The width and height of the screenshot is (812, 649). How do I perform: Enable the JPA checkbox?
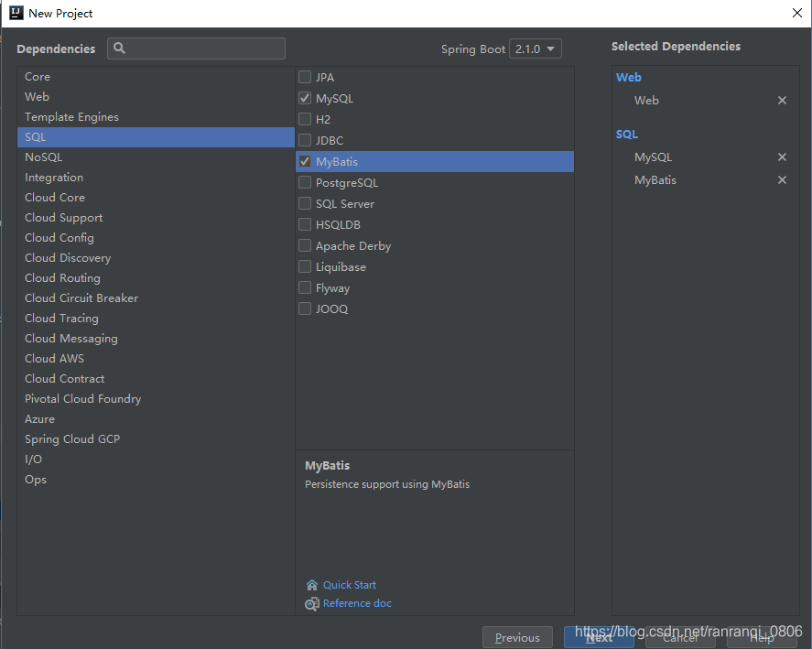click(x=305, y=77)
